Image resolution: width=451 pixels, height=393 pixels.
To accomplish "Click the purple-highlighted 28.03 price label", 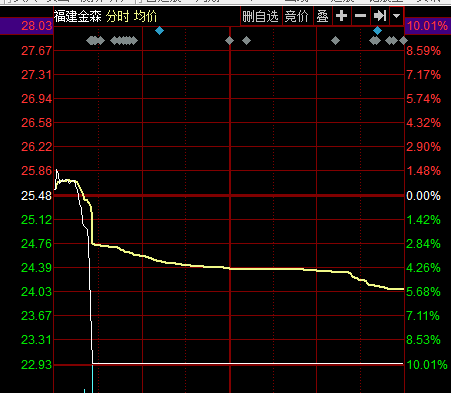I will pos(37,26).
